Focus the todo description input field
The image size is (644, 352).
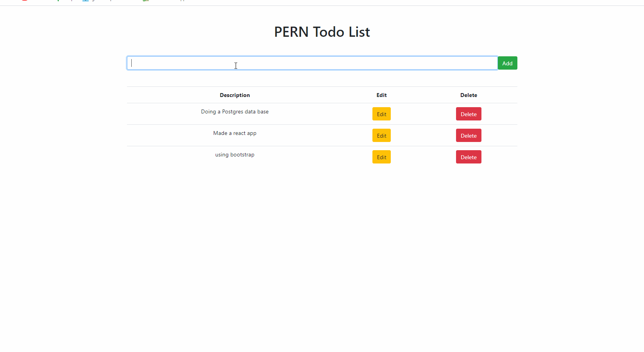coord(312,63)
